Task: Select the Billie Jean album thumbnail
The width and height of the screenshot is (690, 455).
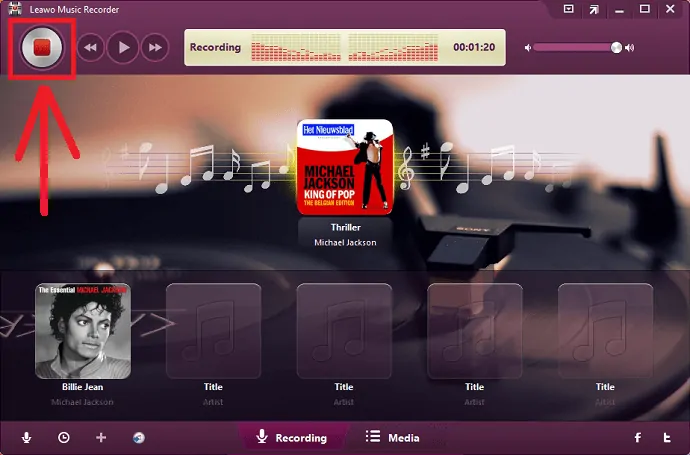Action: (83, 331)
